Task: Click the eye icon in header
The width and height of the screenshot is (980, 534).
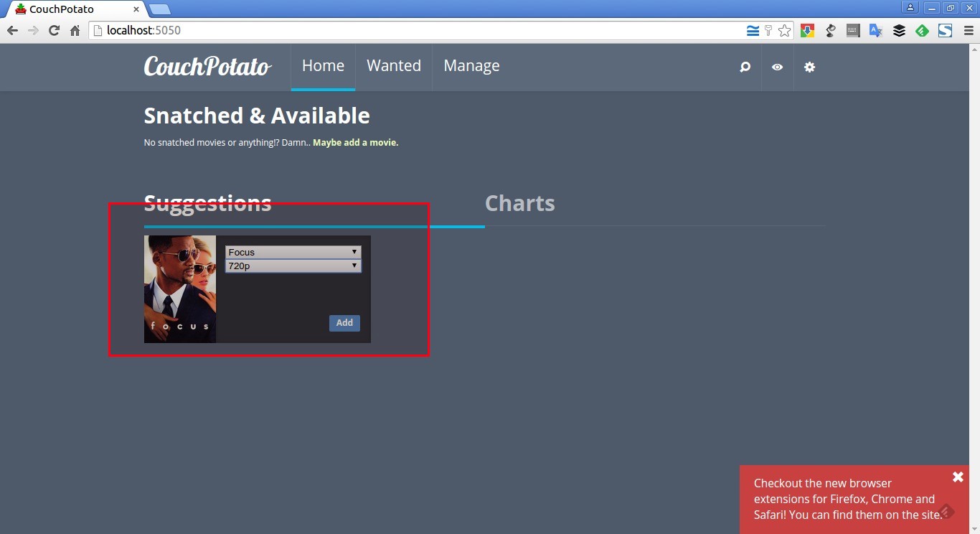Action: pos(777,67)
